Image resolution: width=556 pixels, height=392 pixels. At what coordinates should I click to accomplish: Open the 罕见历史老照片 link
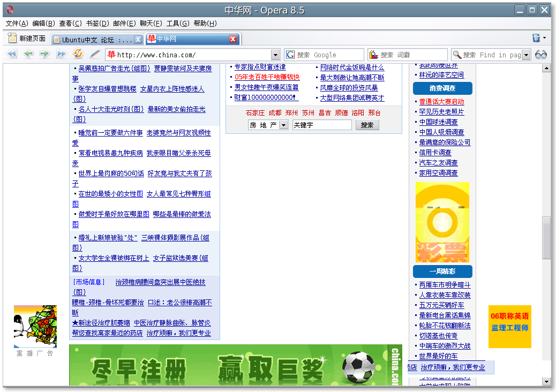442,112
